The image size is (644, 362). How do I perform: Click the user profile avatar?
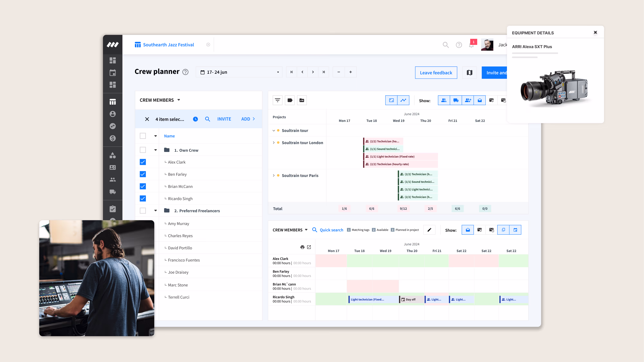(x=487, y=45)
